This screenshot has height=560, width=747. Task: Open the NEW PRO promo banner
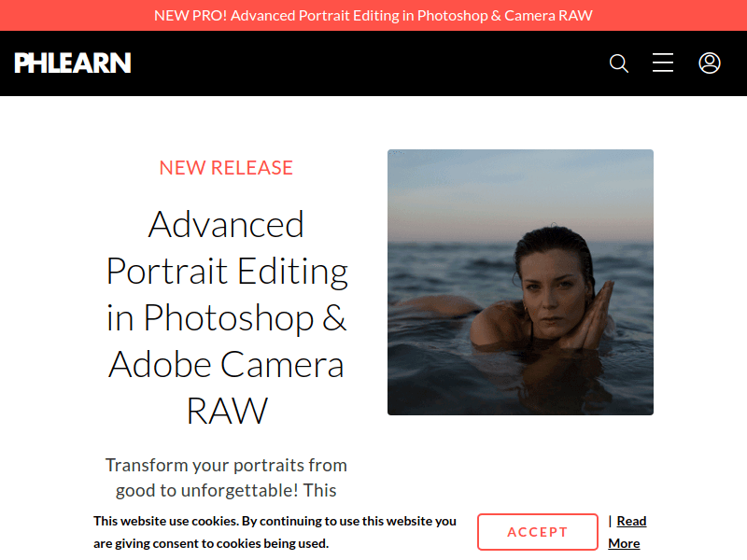click(x=373, y=16)
